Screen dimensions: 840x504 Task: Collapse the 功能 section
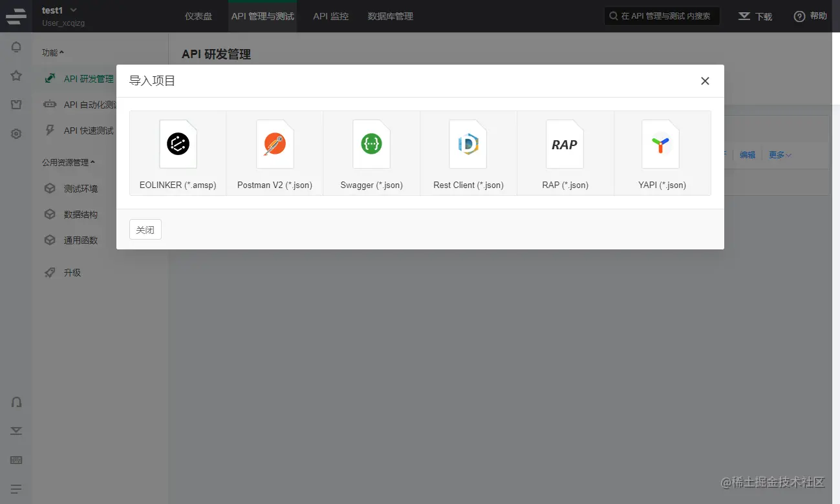53,52
